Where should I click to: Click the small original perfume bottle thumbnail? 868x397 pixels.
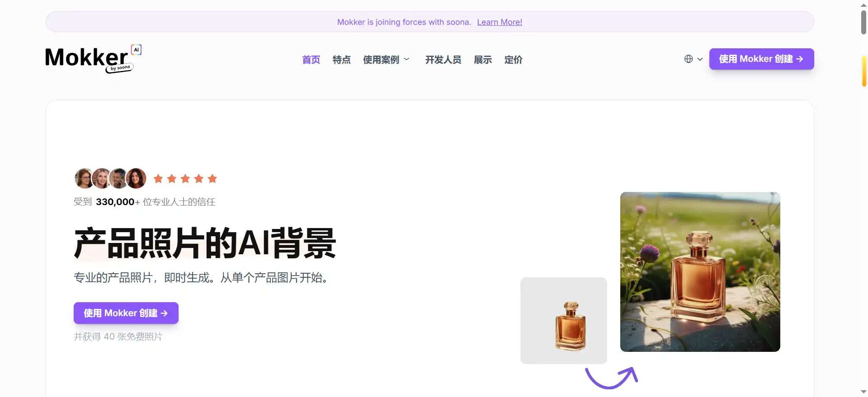[564, 321]
